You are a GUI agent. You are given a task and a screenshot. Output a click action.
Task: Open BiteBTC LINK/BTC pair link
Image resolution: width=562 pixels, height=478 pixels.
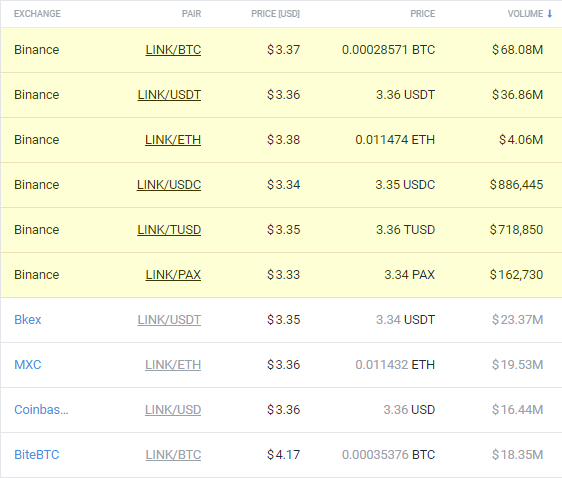click(x=173, y=454)
